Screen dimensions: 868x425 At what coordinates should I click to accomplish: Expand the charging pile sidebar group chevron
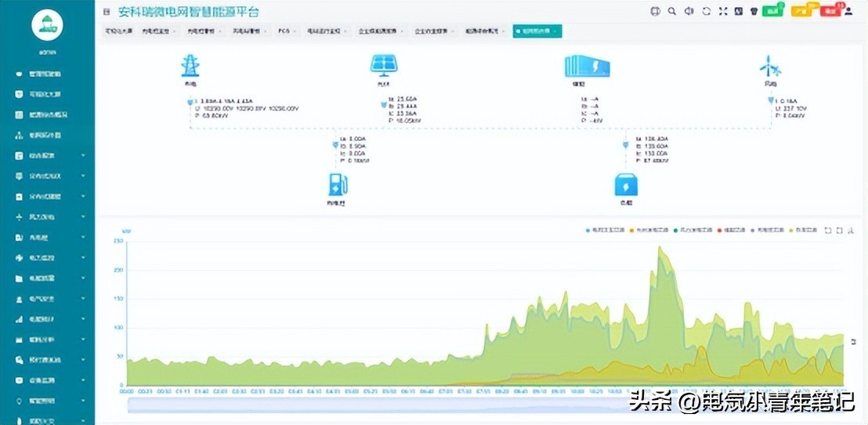(x=83, y=237)
